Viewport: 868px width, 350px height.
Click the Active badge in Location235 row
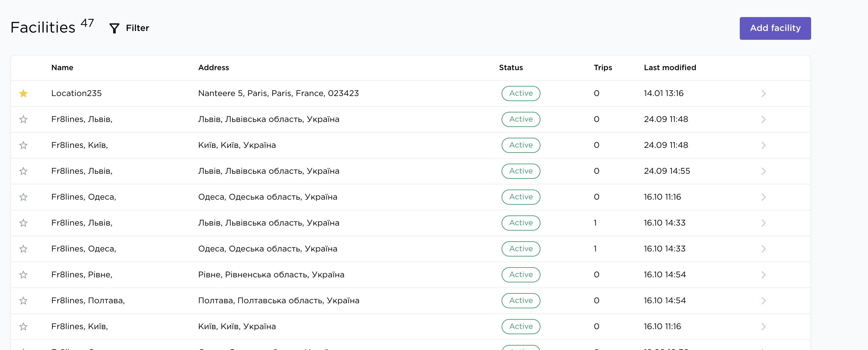click(521, 93)
